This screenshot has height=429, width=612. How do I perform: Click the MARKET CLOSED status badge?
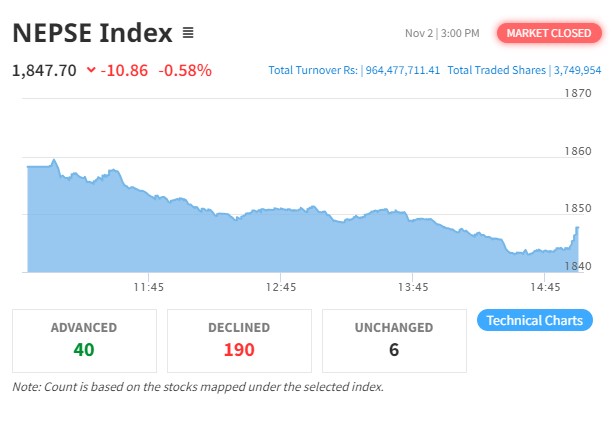[x=548, y=33]
